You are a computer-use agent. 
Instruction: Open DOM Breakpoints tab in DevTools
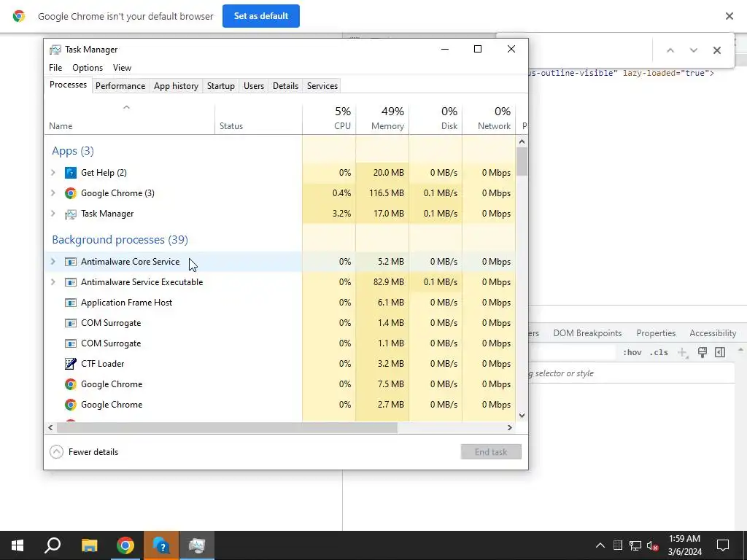[587, 333]
